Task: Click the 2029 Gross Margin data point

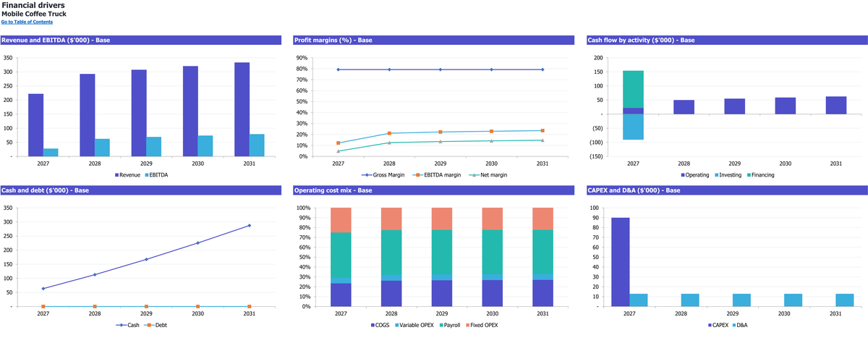Action: coord(441,69)
